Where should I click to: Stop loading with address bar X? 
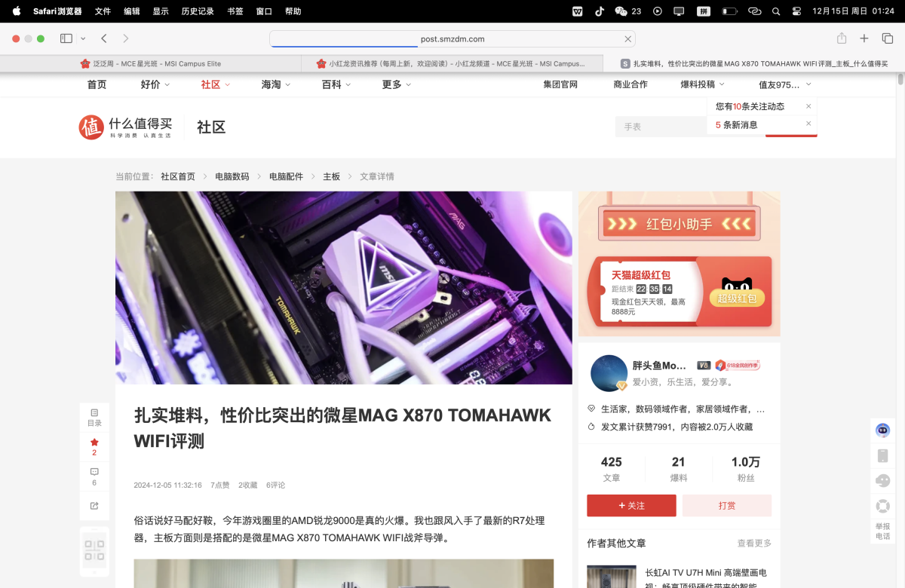tap(627, 38)
